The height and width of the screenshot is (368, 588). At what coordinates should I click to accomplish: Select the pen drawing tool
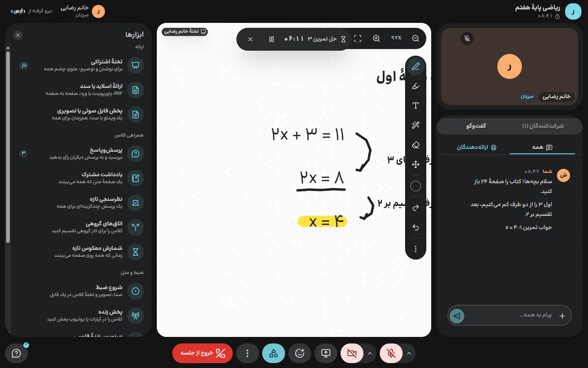416,66
